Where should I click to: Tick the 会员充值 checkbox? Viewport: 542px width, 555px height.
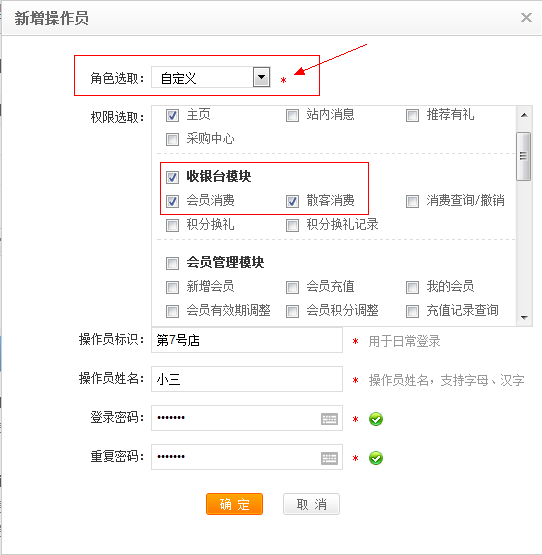292,287
